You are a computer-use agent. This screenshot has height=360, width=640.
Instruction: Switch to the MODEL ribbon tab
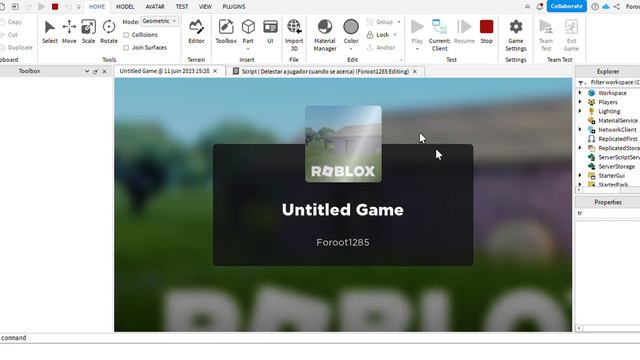click(125, 7)
